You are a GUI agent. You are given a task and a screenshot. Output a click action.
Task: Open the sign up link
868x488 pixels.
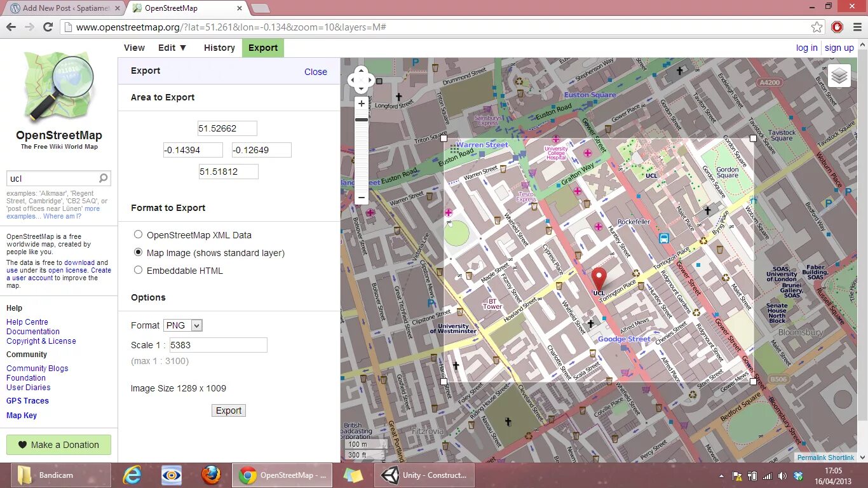[839, 48]
